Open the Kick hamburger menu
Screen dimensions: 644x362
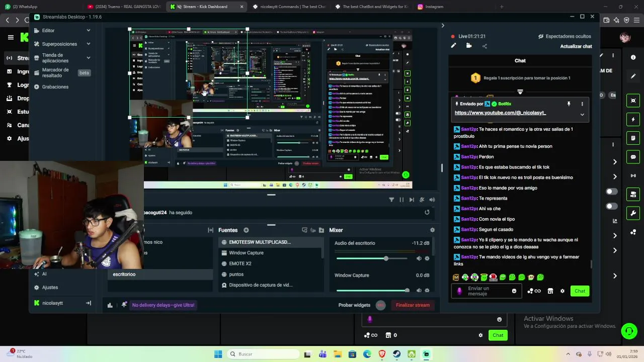coord(11,37)
